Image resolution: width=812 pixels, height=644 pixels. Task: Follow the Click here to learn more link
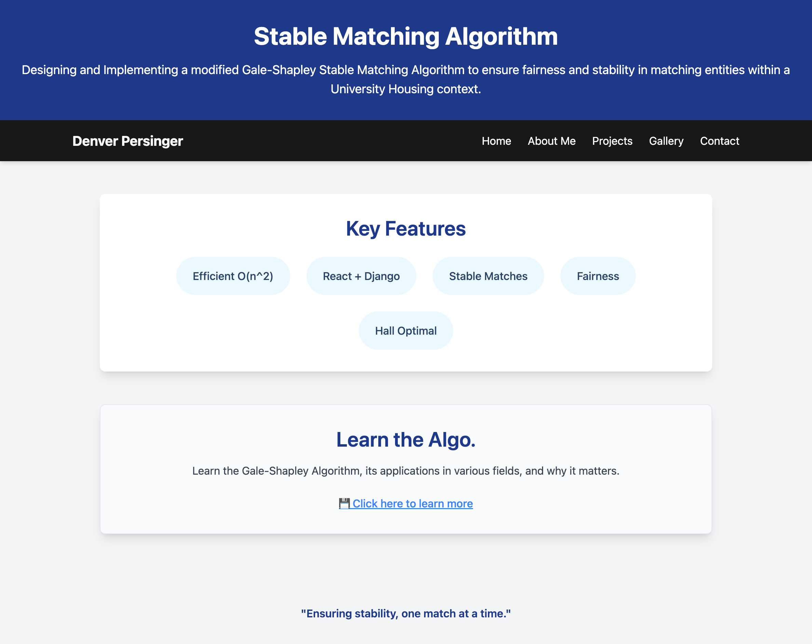(412, 504)
